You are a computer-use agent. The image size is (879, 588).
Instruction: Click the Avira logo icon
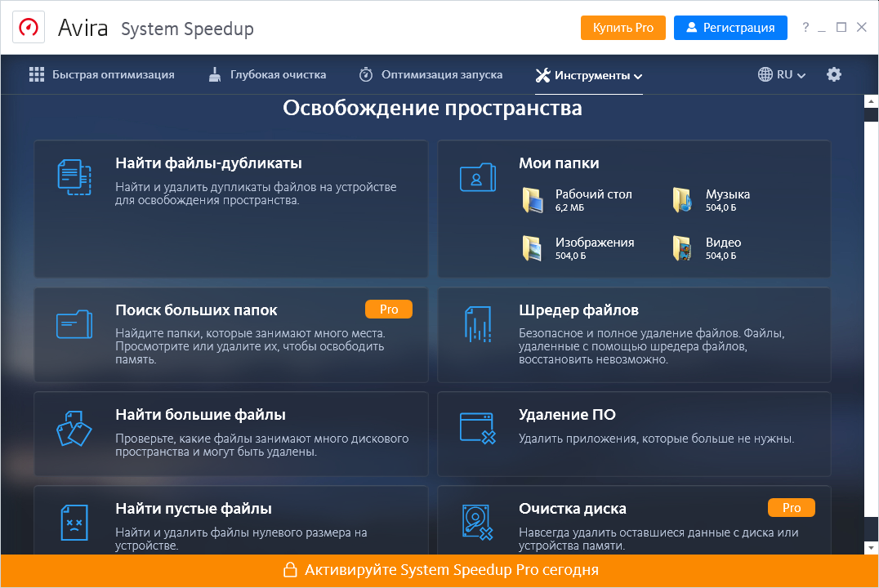point(29,27)
